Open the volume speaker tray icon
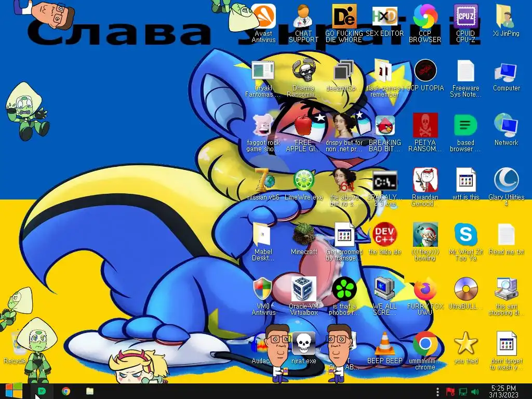Screen dimensions: 532x399 tap(475, 392)
